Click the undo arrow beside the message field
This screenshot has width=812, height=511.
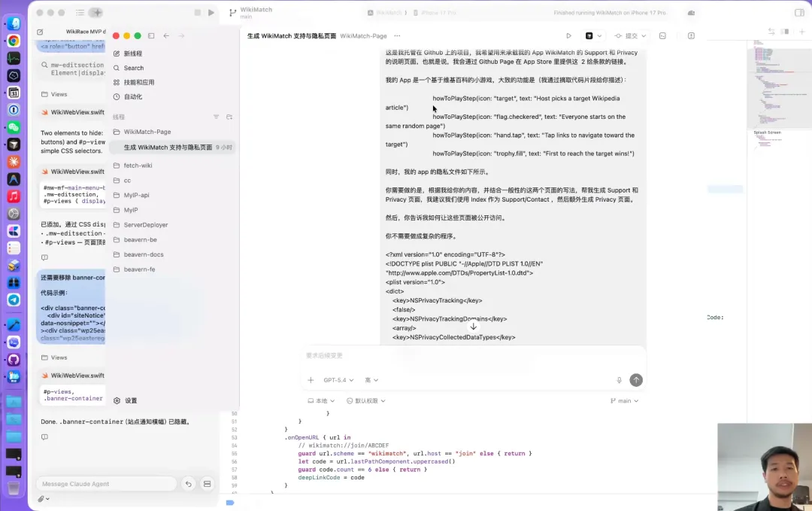(189, 484)
